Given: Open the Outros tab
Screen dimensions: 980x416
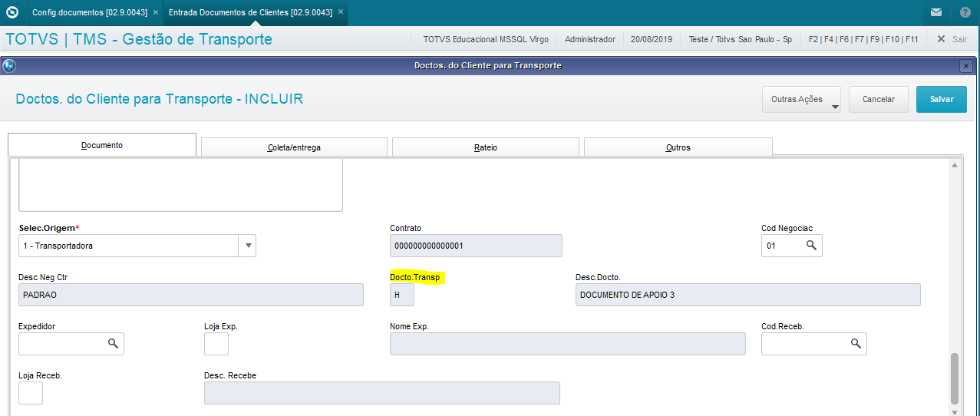Looking at the screenshot, I should [x=678, y=147].
